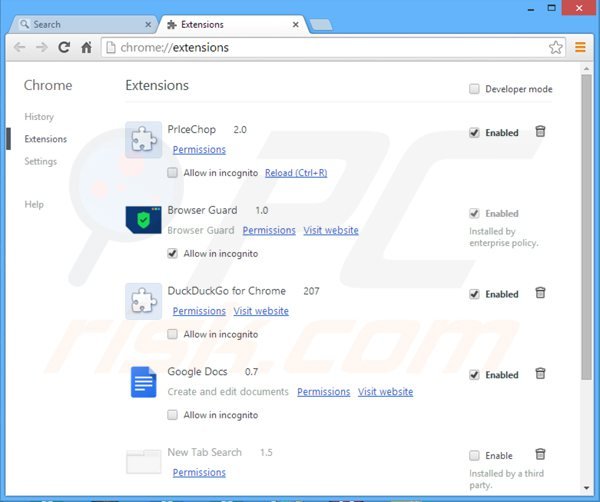Click the DuckDuckGo puzzle piece icon
The width and height of the screenshot is (600, 502).
(x=143, y=301)
